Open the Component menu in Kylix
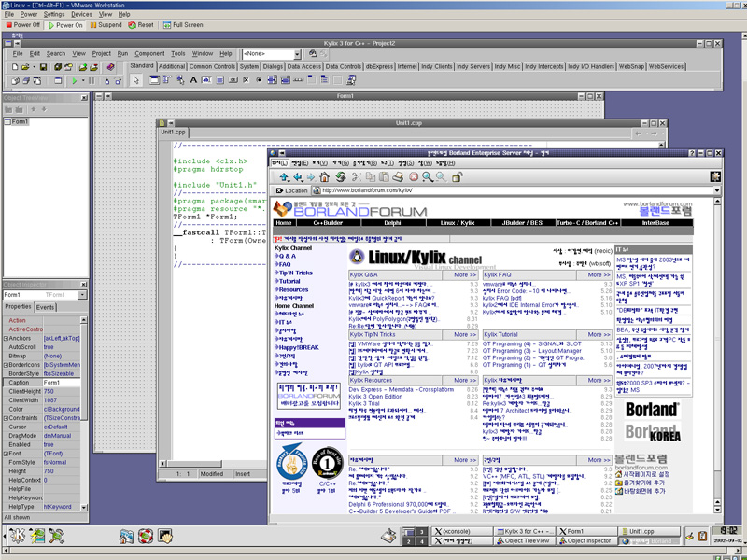 [149, 54]
